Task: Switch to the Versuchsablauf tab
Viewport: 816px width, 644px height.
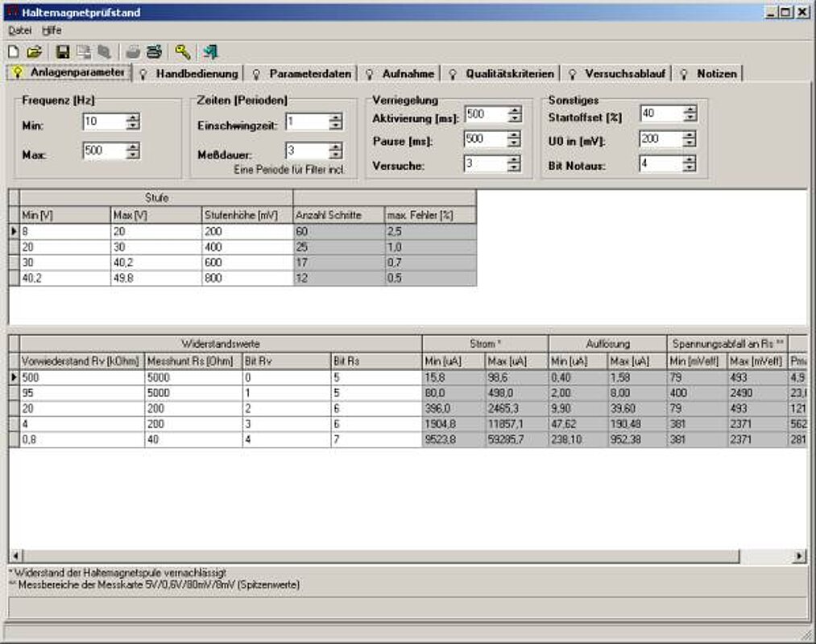Action: [617, 74]
